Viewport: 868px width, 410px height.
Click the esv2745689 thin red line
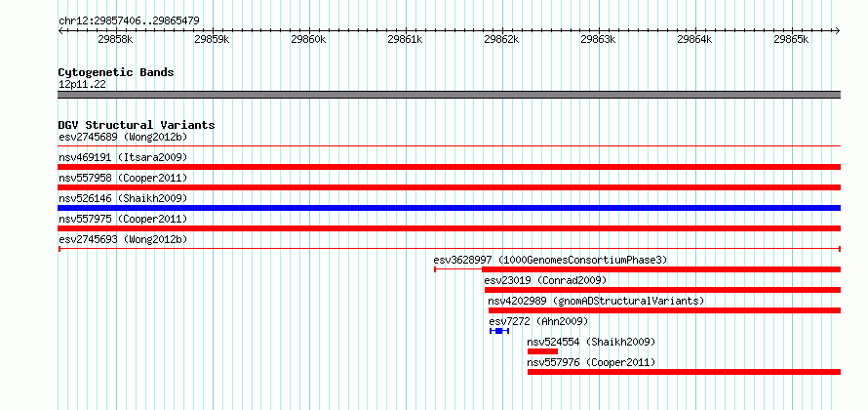[x=450, y=146]
